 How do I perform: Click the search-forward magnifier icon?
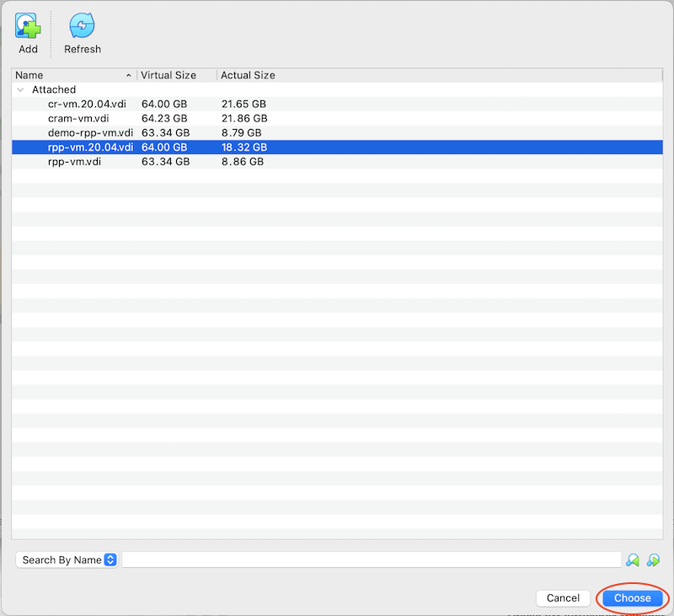tap(655, 559)
